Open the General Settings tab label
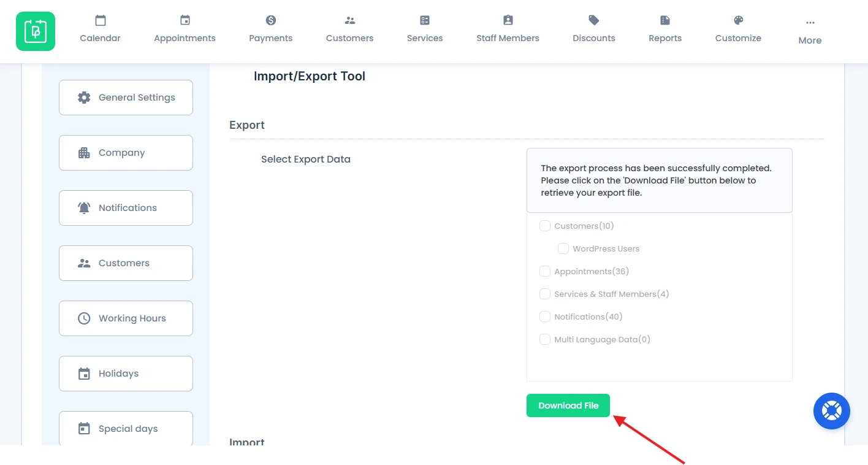868x465 pixels. (137, 98)
